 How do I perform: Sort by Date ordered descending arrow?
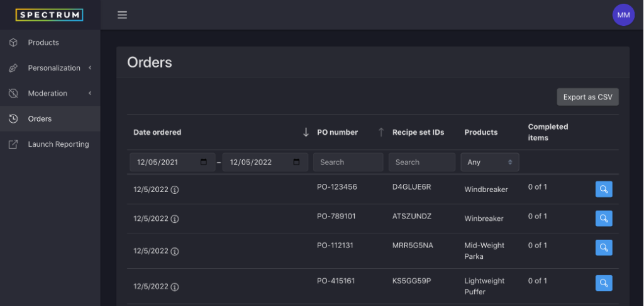(x=306, y=132)
